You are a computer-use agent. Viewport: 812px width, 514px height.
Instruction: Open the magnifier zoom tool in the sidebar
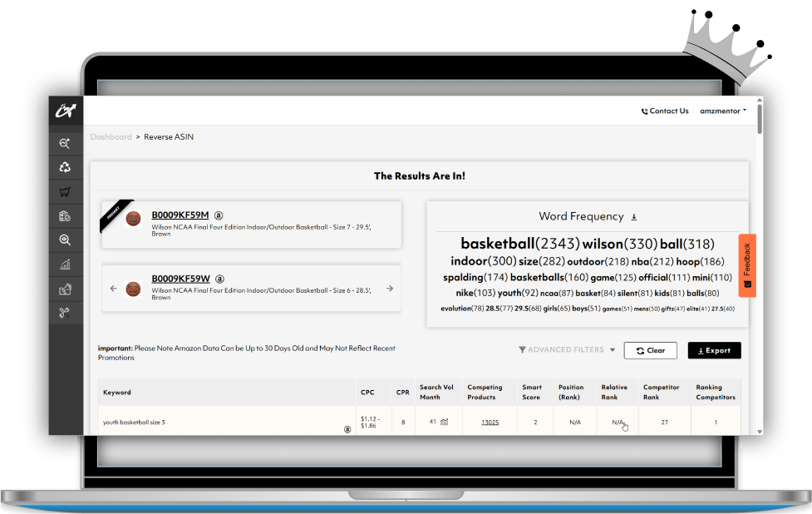coord(66,240)
